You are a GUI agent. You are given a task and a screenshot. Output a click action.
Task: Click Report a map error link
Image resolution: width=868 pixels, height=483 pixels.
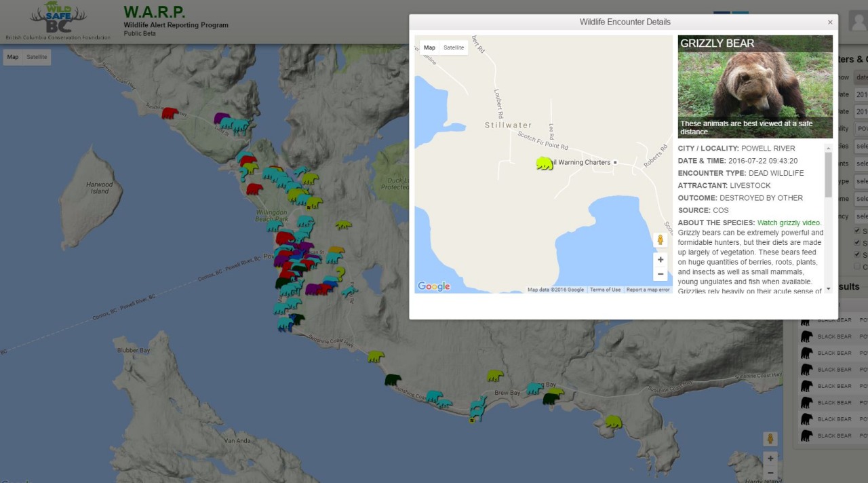[x=648, y=290]
